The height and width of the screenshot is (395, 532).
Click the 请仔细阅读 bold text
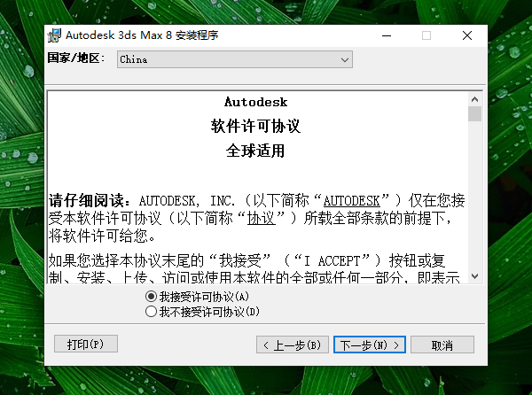point(86,200)
